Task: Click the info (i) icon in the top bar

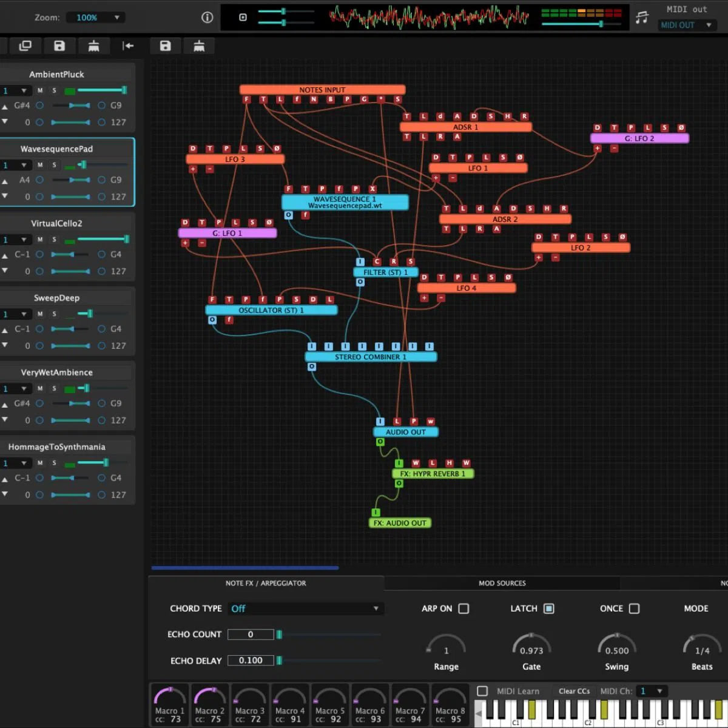Action: (x=207, y=17)
